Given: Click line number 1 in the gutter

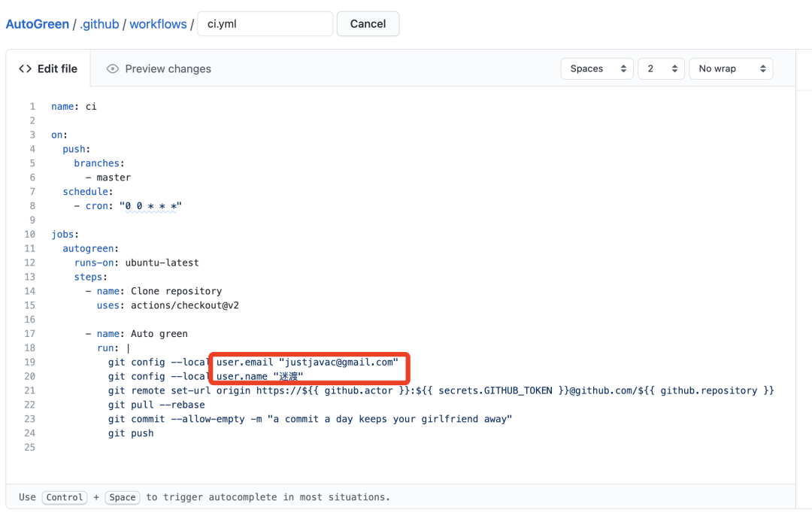Looking at the screenshot, I should point(32,106).
